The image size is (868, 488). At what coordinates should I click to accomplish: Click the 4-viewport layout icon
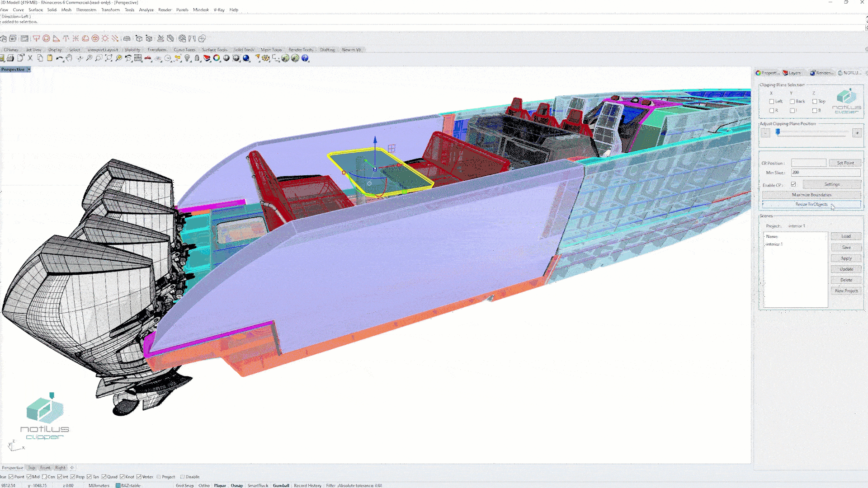pos(138,58)
